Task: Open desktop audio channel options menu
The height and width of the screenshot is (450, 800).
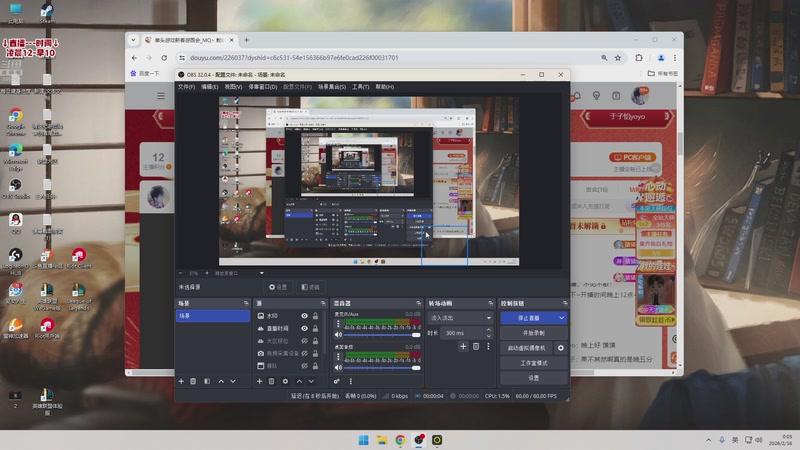Action: coord(338,357)
